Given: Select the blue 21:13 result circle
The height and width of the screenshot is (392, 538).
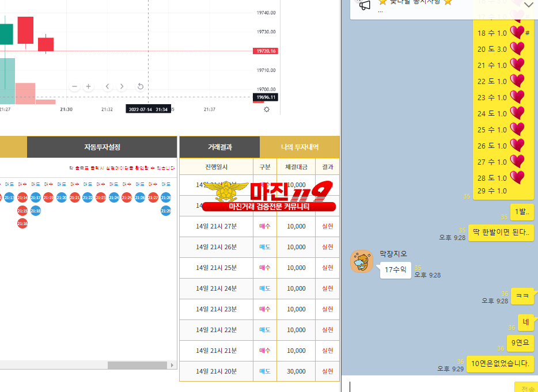Looking at the screenshot, I should (9, 197).
